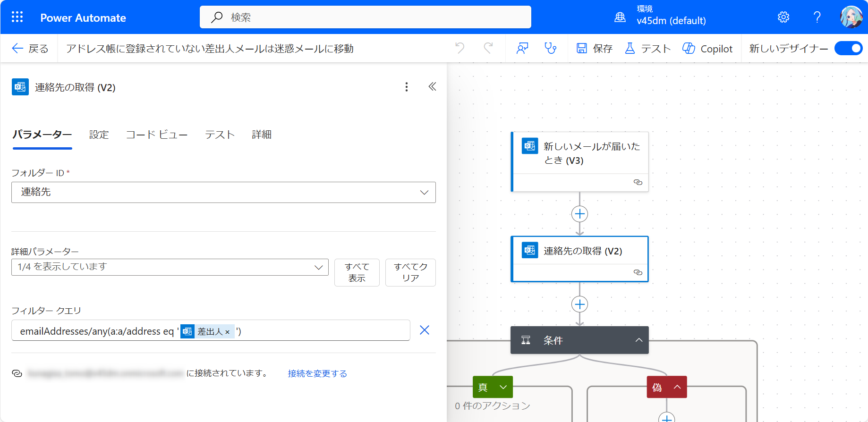Screen dimensions: 868x422
Task: Add action below the trigger card
Action: coord(579,214)
